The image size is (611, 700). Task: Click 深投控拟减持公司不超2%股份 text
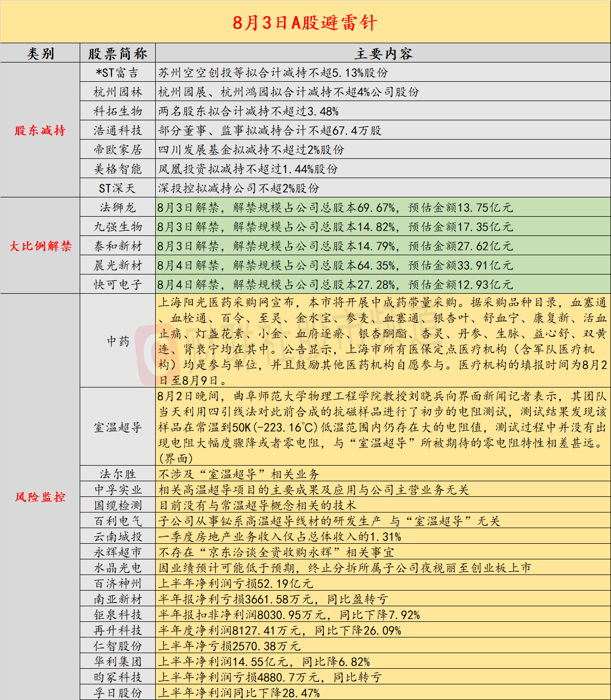point(239,189)
